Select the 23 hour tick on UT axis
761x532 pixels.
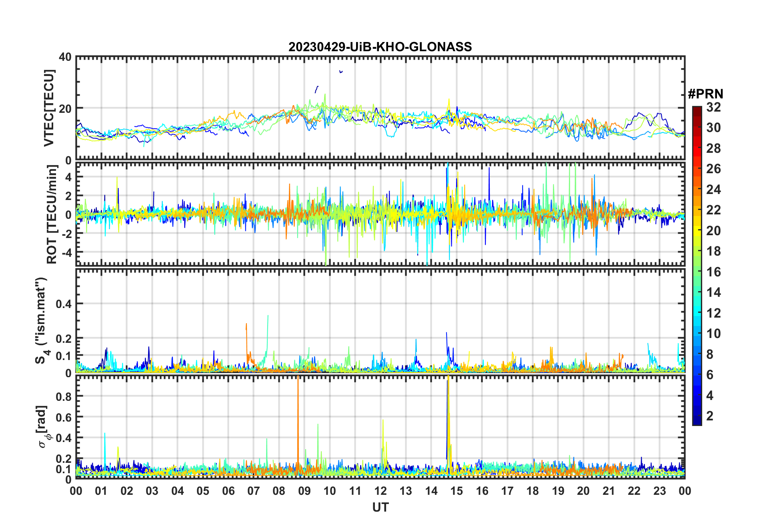[659, 491]
